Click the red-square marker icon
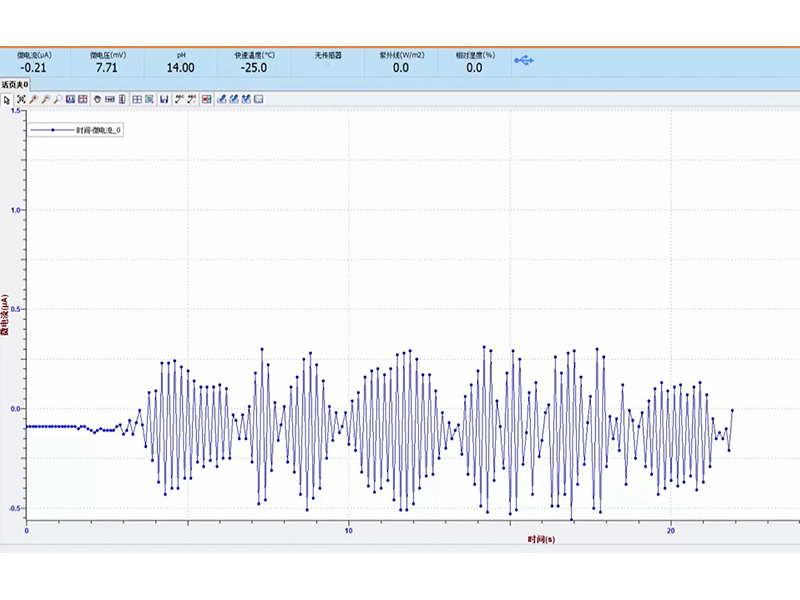Viewport: 800px width, 600px height. (206, 99)
